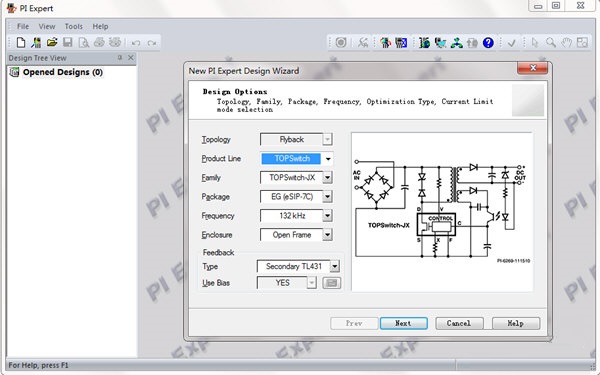
Task: Open the Enclosure dropdown
Action: pos(327,235)
